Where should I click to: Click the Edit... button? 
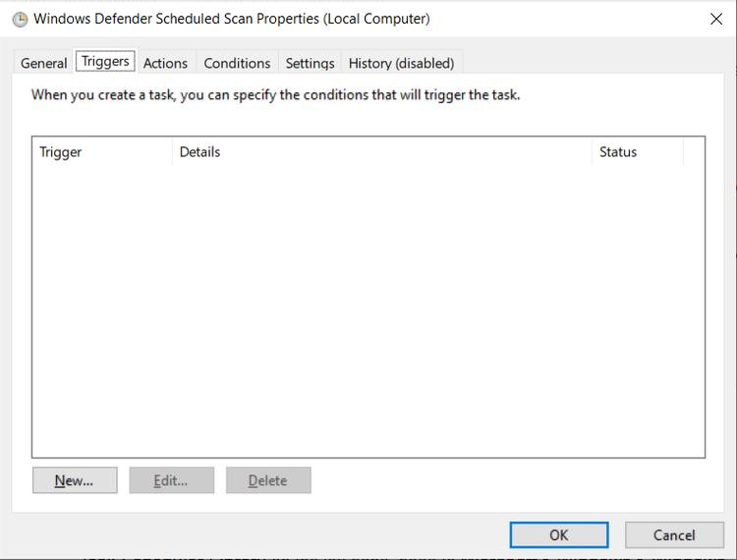[171, 480]
